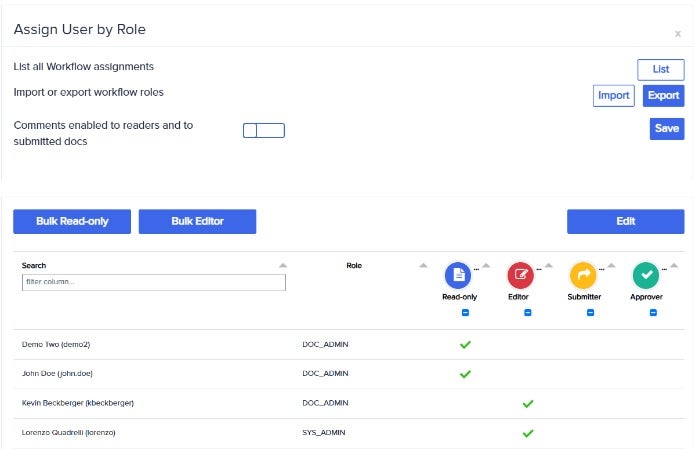Sort by the Approver column arrow

(674, 266)
